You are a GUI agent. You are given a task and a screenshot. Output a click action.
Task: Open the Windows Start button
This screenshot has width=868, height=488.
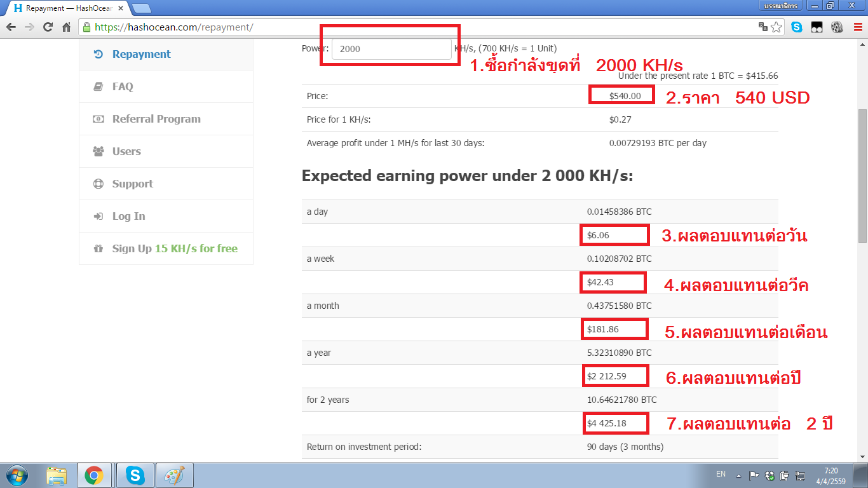point(17,475)
